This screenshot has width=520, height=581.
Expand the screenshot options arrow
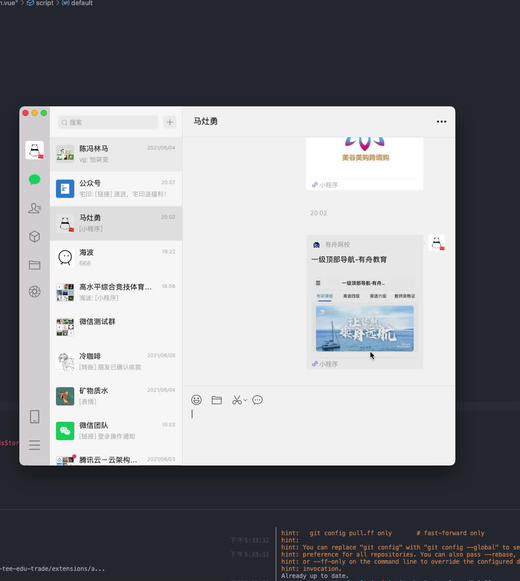click(x=245, y=400)
